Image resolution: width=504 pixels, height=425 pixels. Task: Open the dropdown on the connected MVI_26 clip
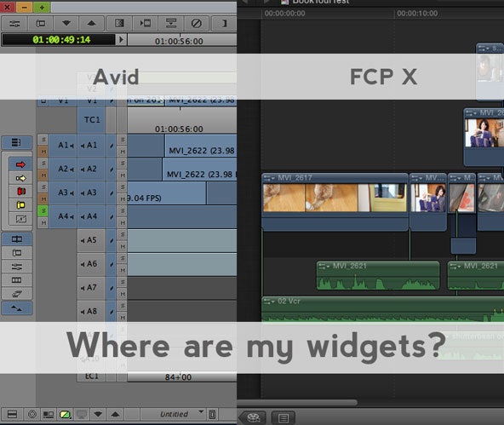(x=471, y=113)
